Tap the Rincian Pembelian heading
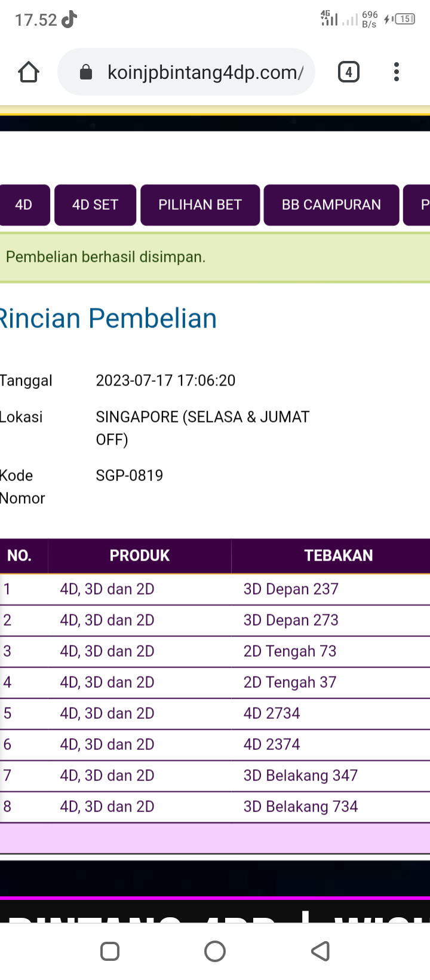This screenshot has height=980, width=430. pyautogui.click(x=108, y=318)
